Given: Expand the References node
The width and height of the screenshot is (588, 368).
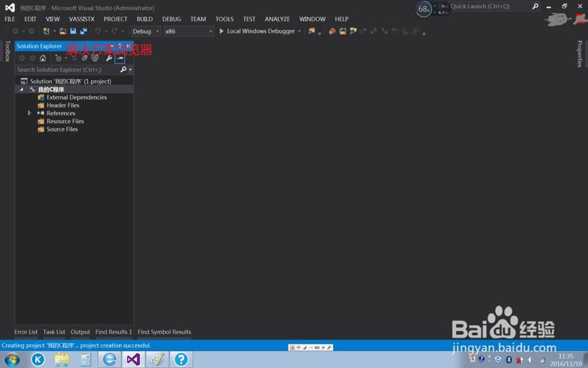Looking at the screenshot, I should tap(29, 113).
